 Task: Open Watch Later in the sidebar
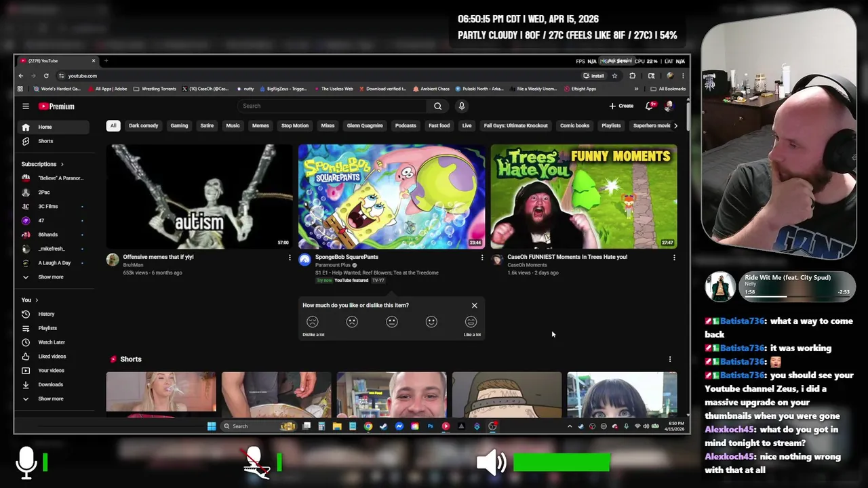click(x=54, y=342)
